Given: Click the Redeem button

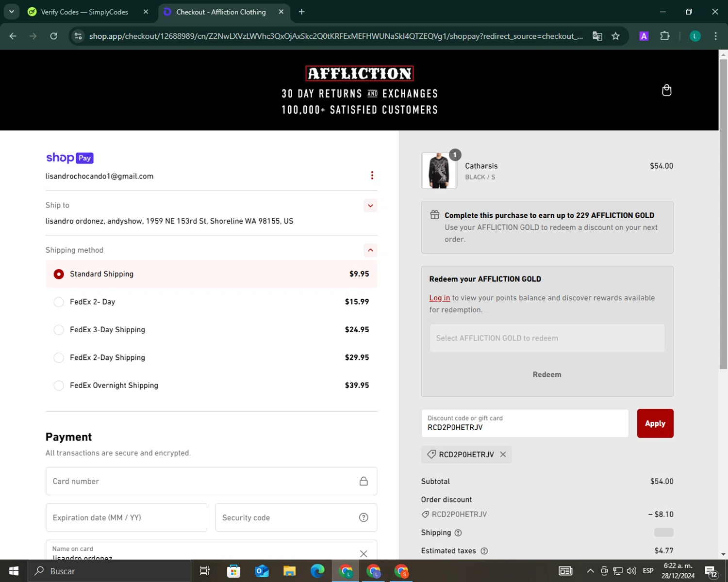Looking at the screenshot, I should pyautogui.click(x=547, y=374).
